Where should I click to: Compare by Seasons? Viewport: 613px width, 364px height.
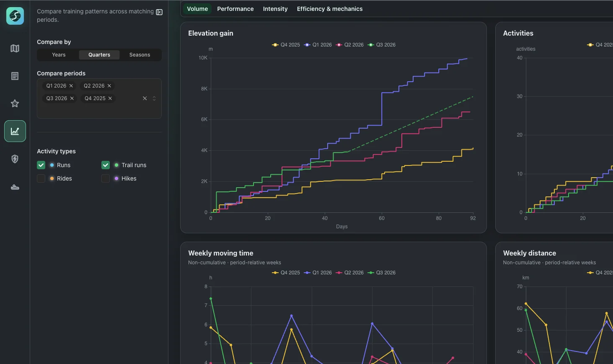click(140, 55)
